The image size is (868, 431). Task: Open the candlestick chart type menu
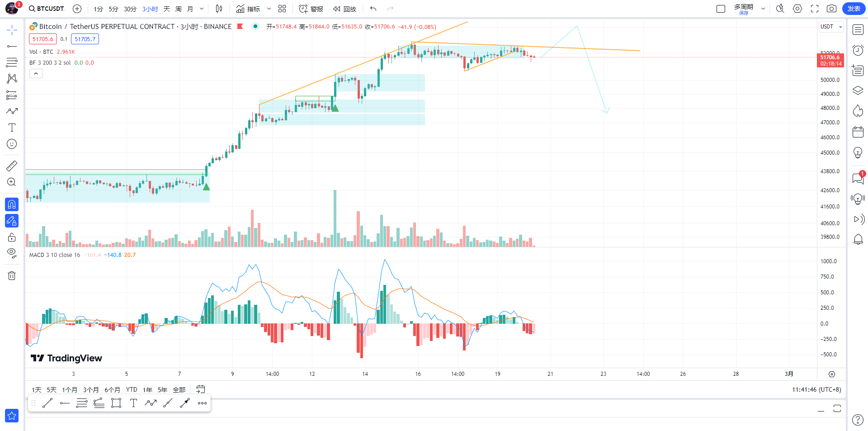[219, 9]
